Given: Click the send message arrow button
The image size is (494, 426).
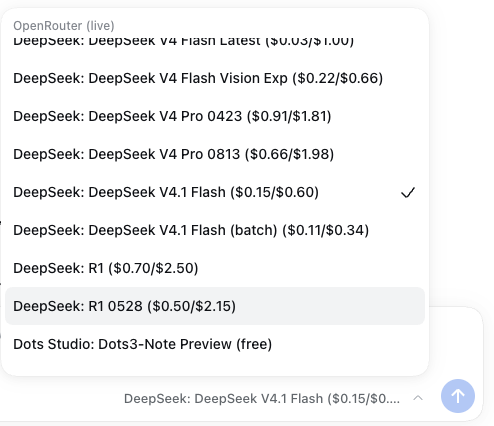Looking at the screenshot, I should tap(458, 396).
